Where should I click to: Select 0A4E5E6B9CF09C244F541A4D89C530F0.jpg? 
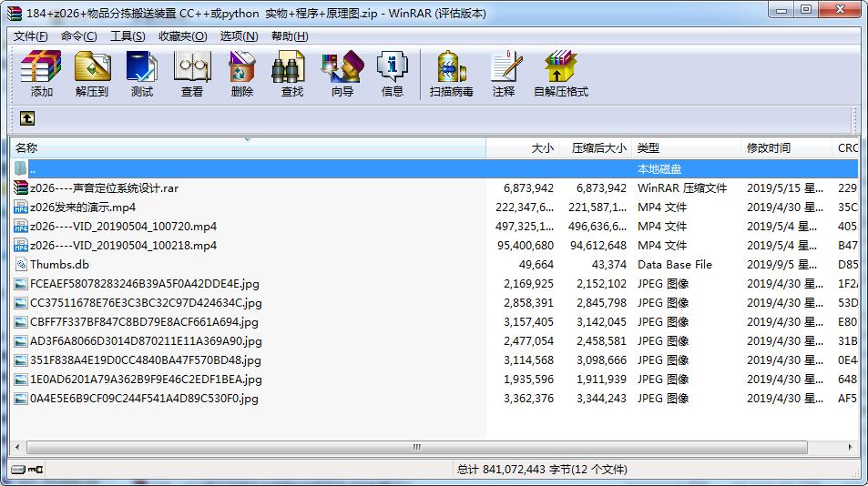[144, 398]
